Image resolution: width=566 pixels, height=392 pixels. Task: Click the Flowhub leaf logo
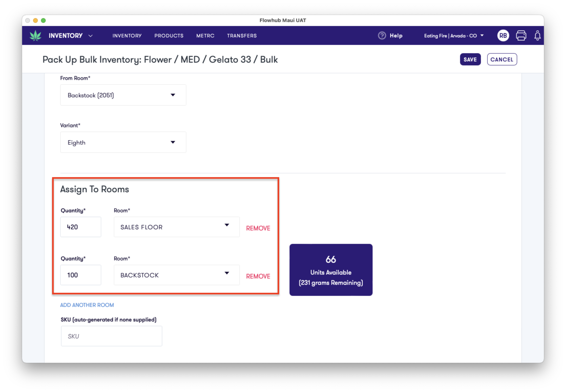pyautogui.click(x=35, y=35)
